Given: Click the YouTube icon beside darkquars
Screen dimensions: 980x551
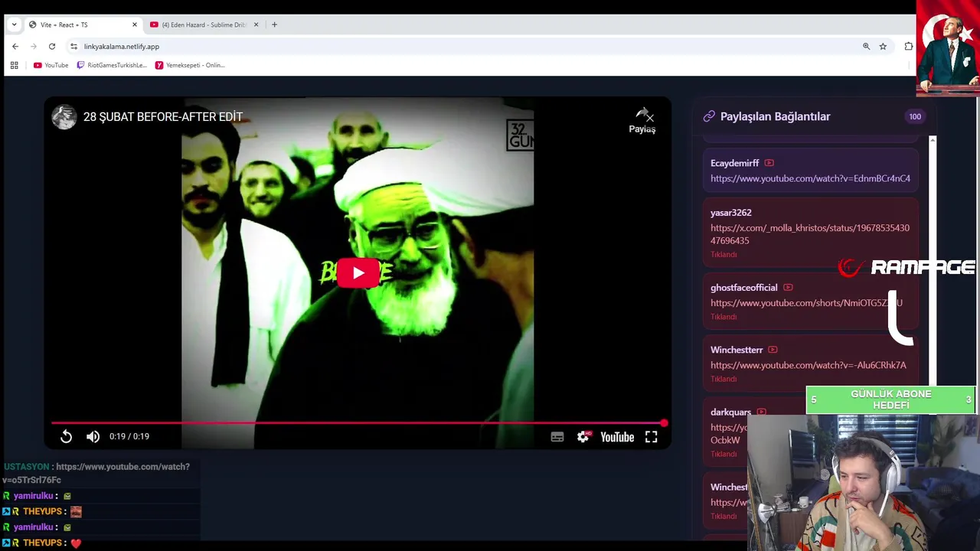Looking at the screenshot, I should [761, 412].
